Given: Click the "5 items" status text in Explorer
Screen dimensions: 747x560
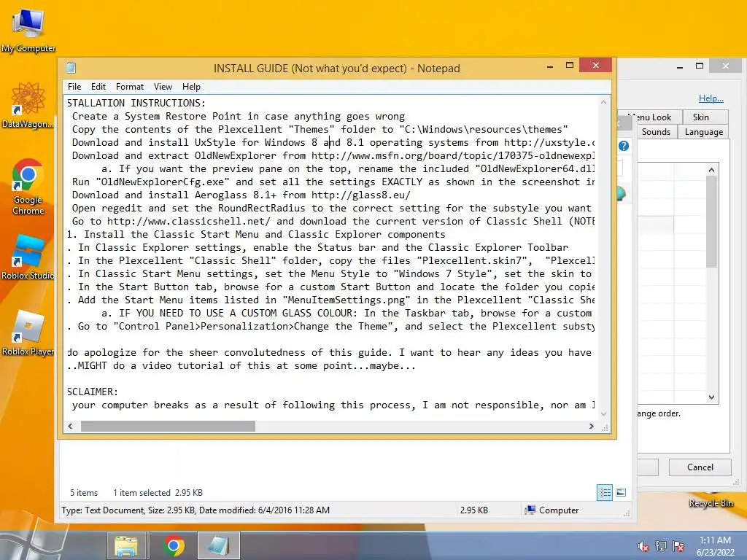Looking at the screenshot, I should pos(84,493).
